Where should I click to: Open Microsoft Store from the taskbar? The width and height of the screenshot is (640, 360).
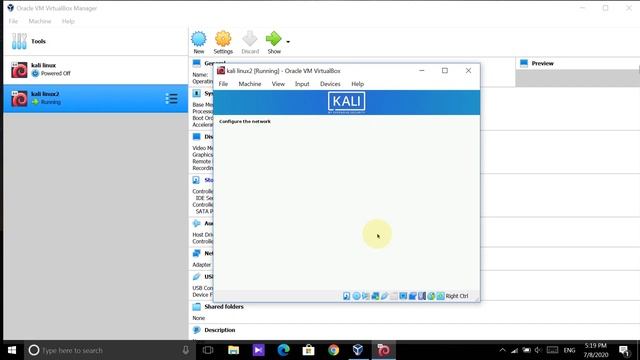[309, 350]
